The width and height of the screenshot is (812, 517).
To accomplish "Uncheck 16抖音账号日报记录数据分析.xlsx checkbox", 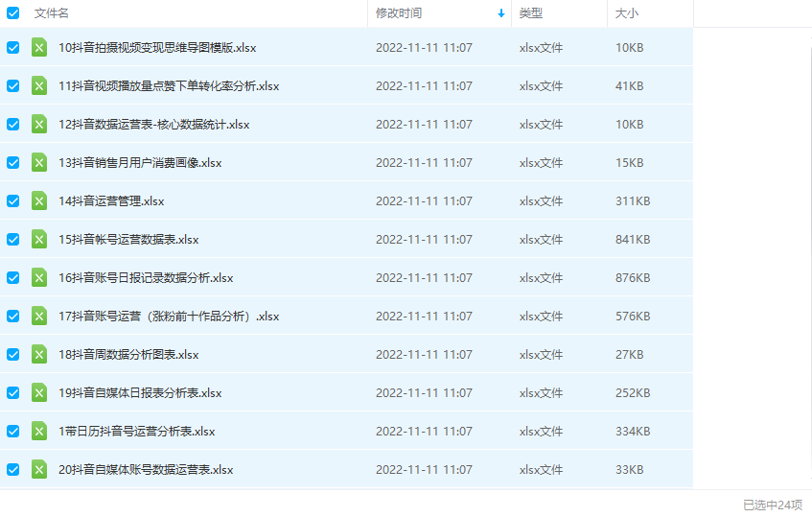I will (13, 277).
